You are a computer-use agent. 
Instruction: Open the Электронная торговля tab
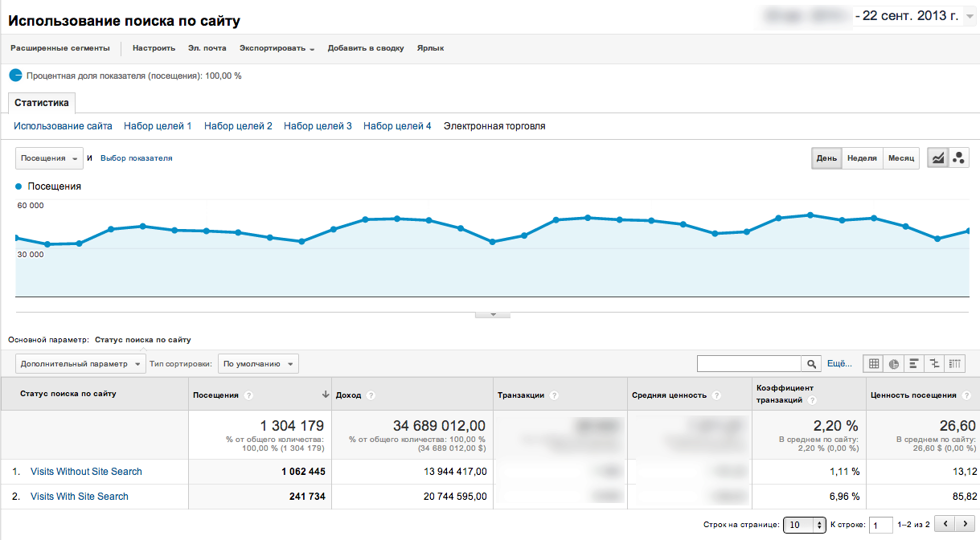(x=494, y=126)
